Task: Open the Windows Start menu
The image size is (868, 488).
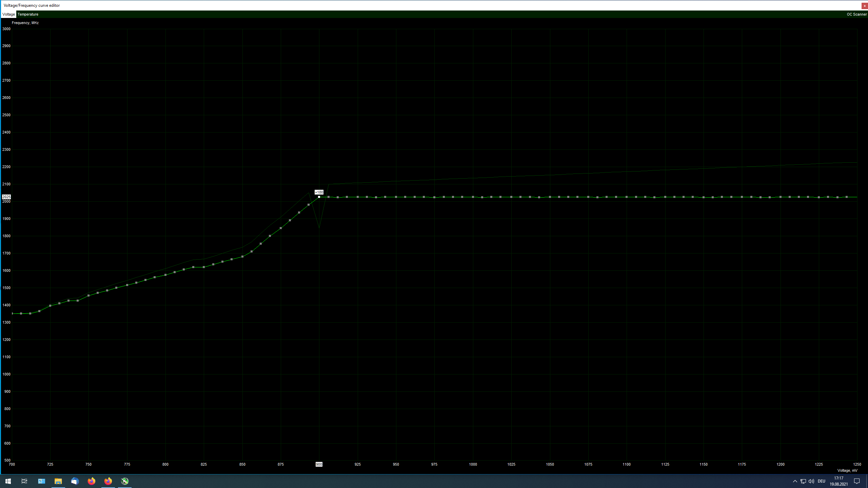Action: point(8,481)
